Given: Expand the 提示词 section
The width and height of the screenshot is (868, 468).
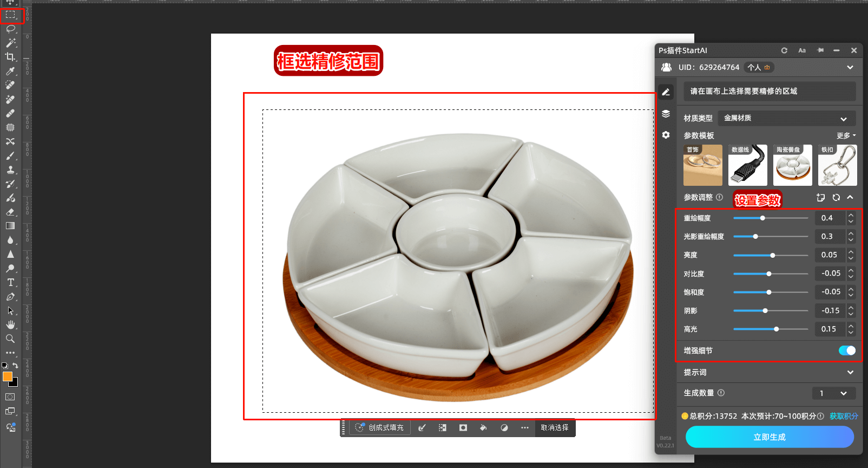Looking at the screenshot, I should [x=850, y=373].
